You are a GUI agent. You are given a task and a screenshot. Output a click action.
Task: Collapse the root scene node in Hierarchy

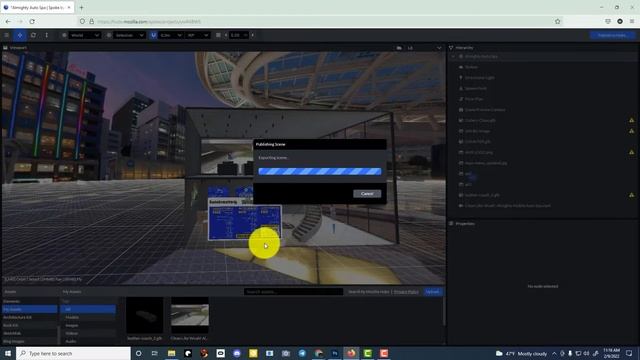(453, 56)
